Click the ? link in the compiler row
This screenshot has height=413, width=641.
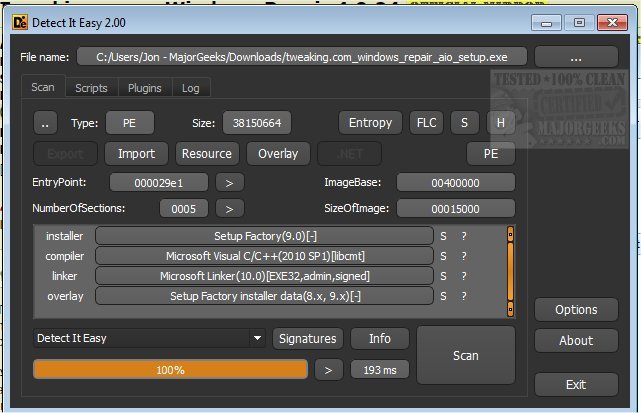(x=464, y=256)
